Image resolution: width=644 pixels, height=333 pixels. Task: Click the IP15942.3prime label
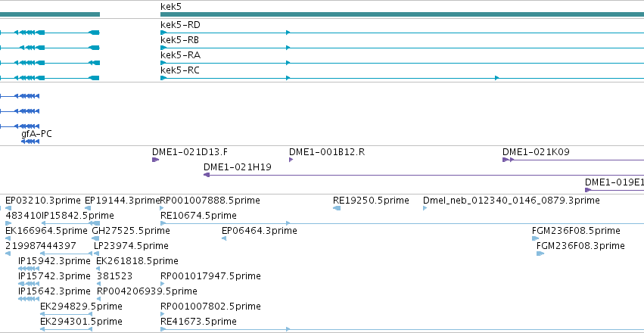54,261
